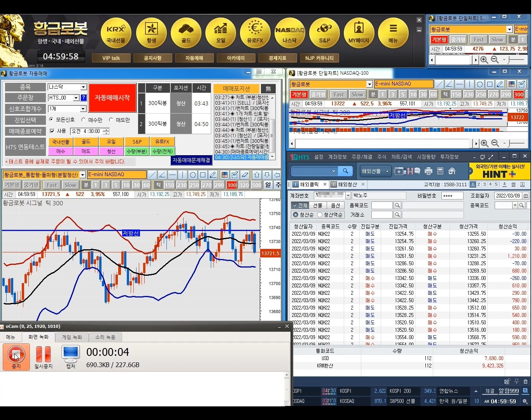The height and width of the screenshot is (420, 532).
Task: Open the 골드 gold button
Action: tap(186, 33)
